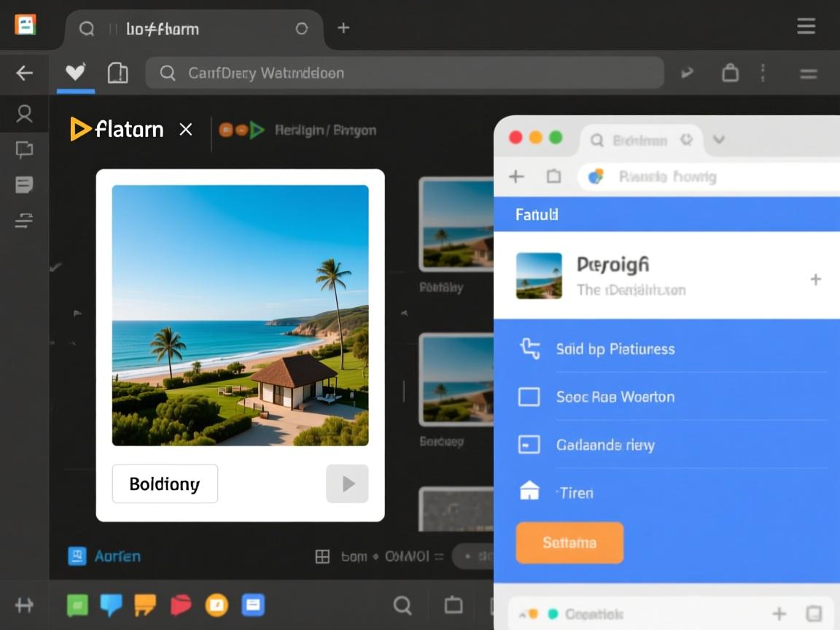Select first beach thumbnail in the grid
Image resolution: width=840 pixels, height=630 pixels.
(457, 223)
